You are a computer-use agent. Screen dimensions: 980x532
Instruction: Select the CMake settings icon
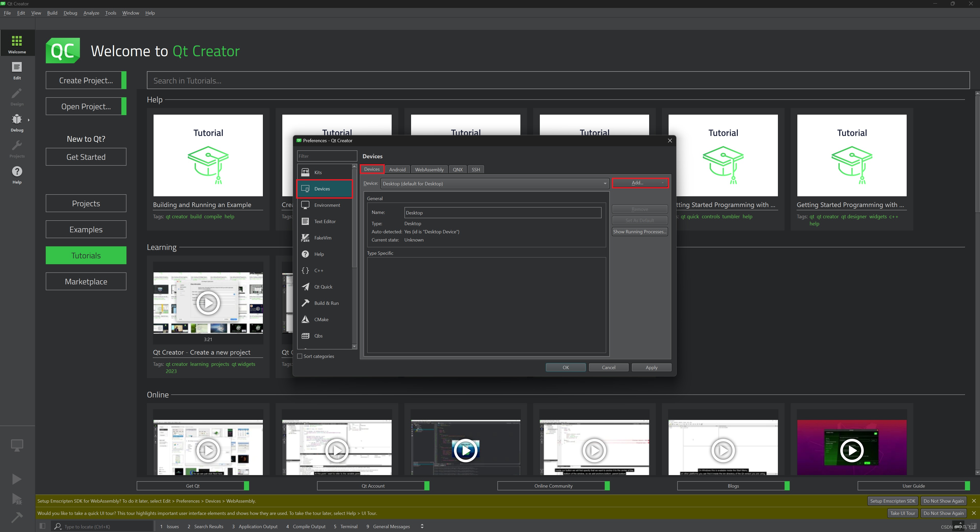pyautogui.click(x=306, y=319)
